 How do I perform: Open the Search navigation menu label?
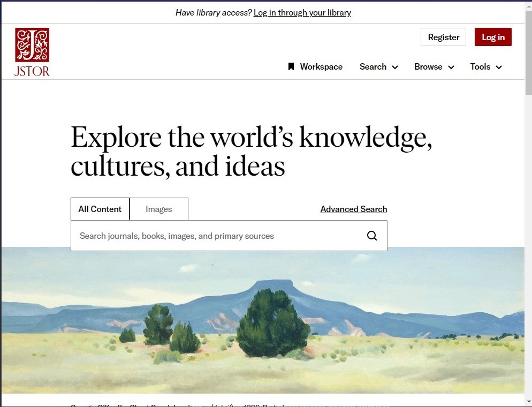point(373,66)
